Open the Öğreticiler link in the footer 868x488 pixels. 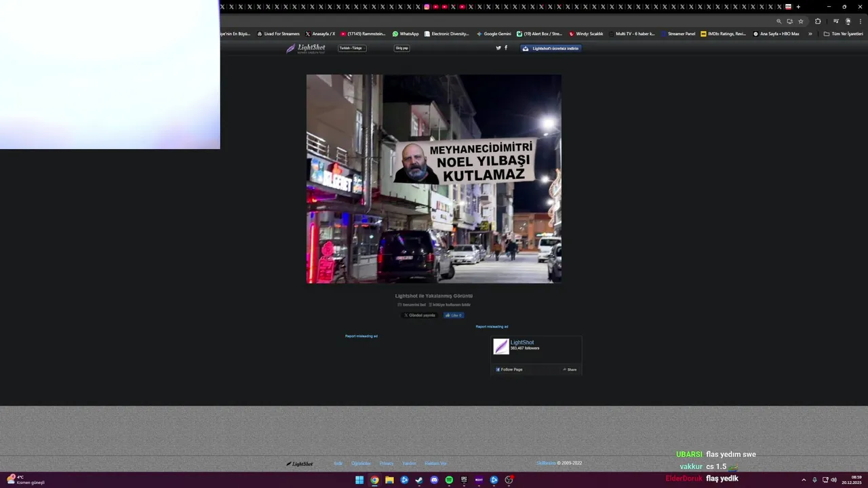[361, 464]
